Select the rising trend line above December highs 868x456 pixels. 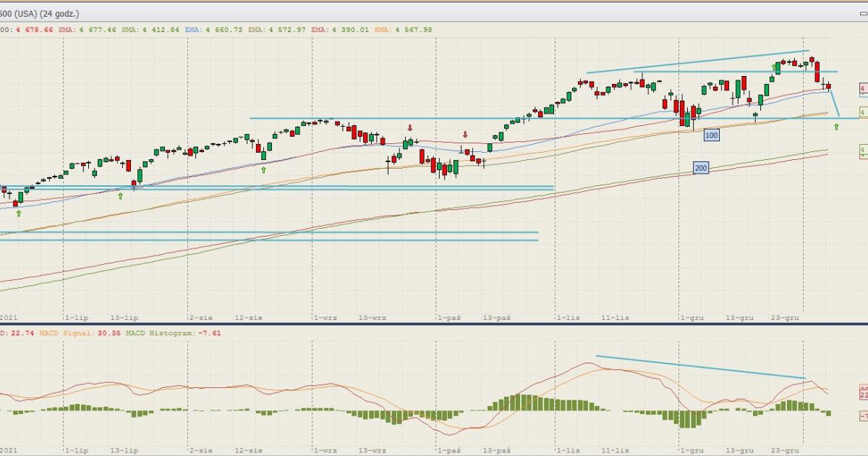[697, 62]
